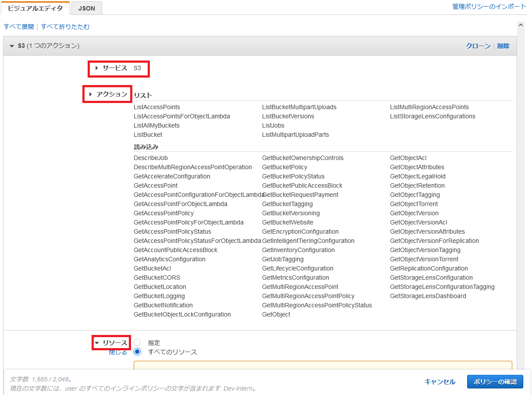Image resolution: width=532 pixels, height=395 pixels.
Task: Click the GetBucketPolicy action entry
Action: (284, 167)
